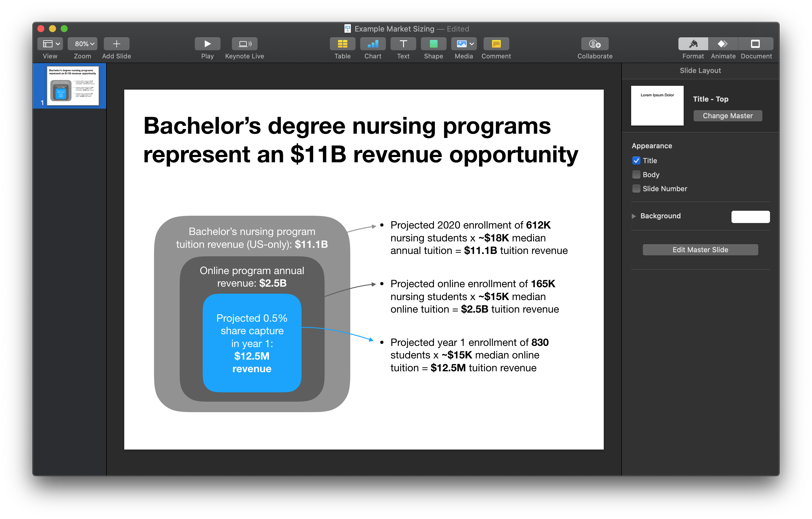Click the Change Master button
This screenshot has height=519, width=812.
pos(727,116)
